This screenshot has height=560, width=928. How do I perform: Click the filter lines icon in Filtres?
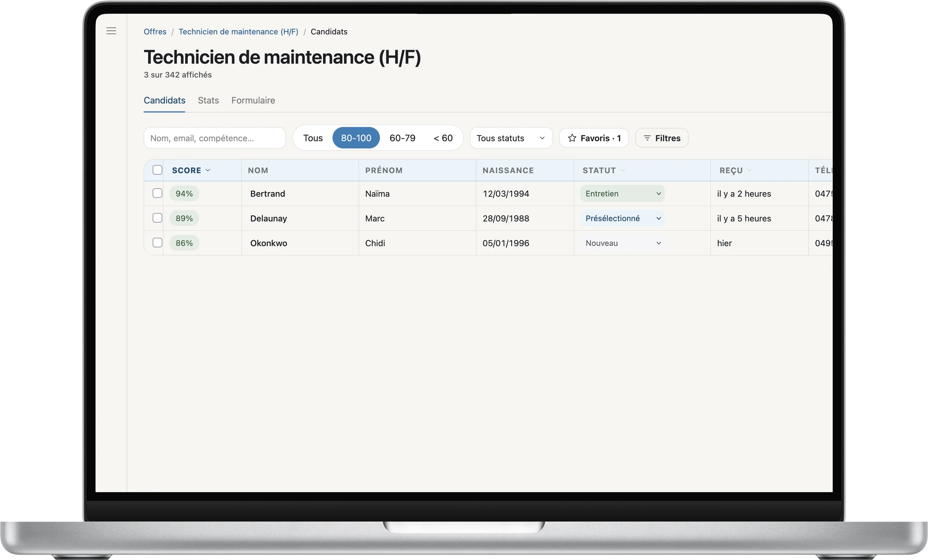pos(647,138)
